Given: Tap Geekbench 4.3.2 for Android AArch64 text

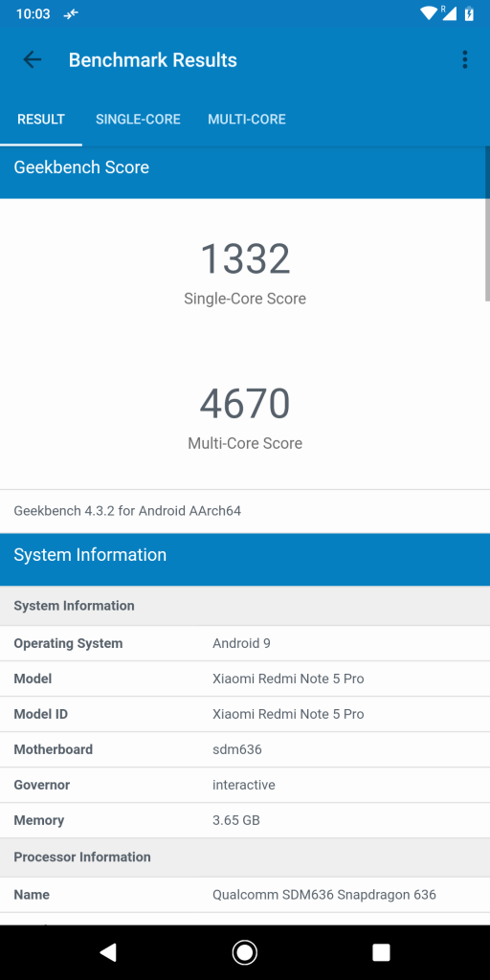Looking at the screenshot, I should click(x=127, y=511).
